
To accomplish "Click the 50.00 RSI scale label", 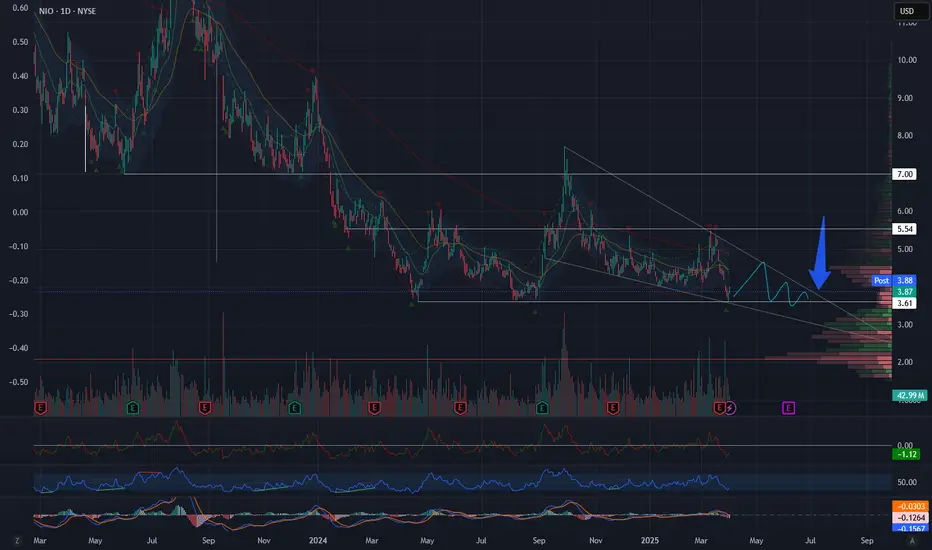I will pos(906,482).
